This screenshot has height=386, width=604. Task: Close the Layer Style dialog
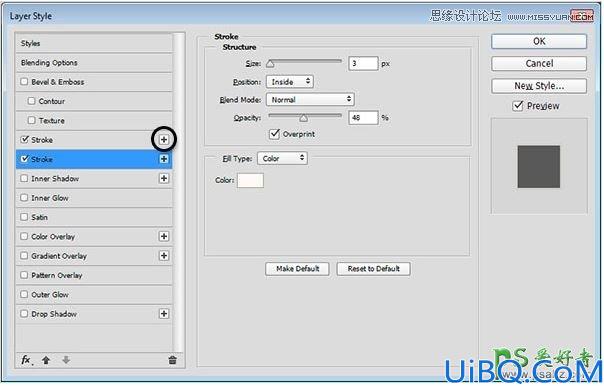point(582,16)
